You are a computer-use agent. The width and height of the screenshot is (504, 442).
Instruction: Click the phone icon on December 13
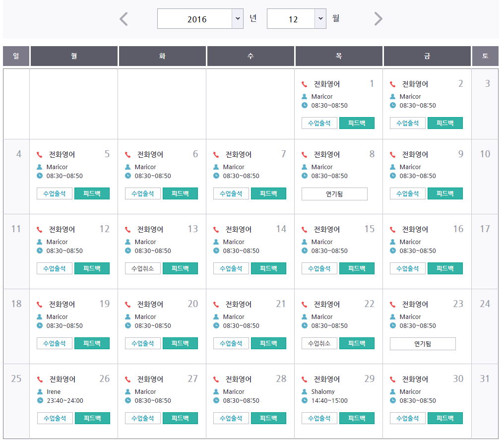[x=128, y=230]
